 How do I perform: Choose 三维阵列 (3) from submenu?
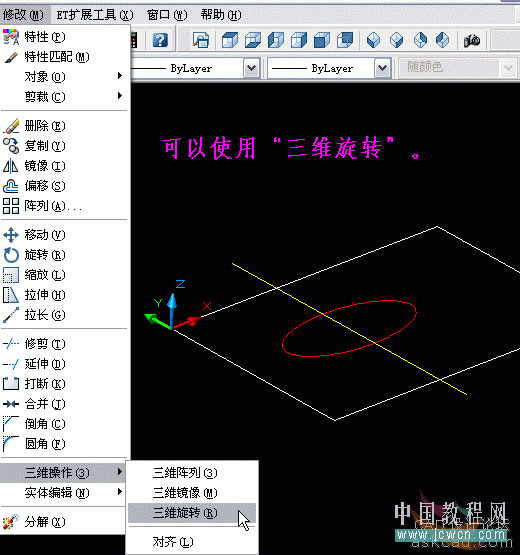pos(192,473)
